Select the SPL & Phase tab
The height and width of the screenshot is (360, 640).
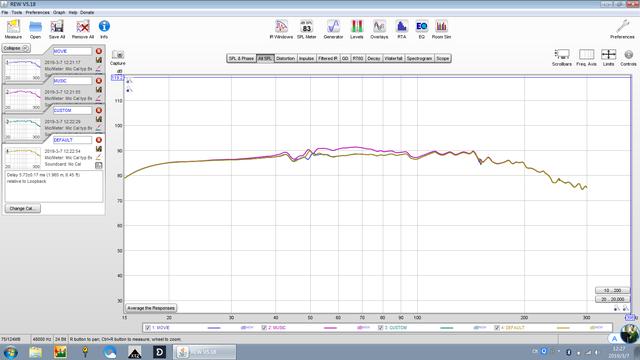(x=241, y=58)
